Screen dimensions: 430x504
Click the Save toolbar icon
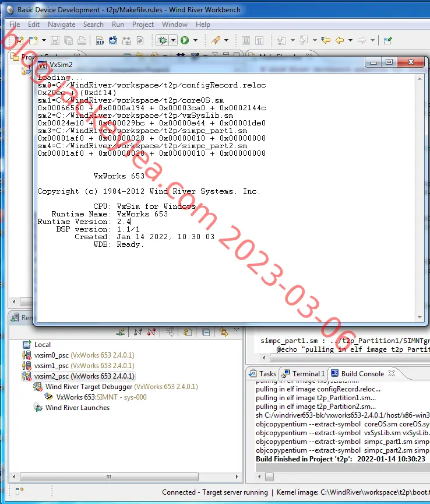click(55, 40)
